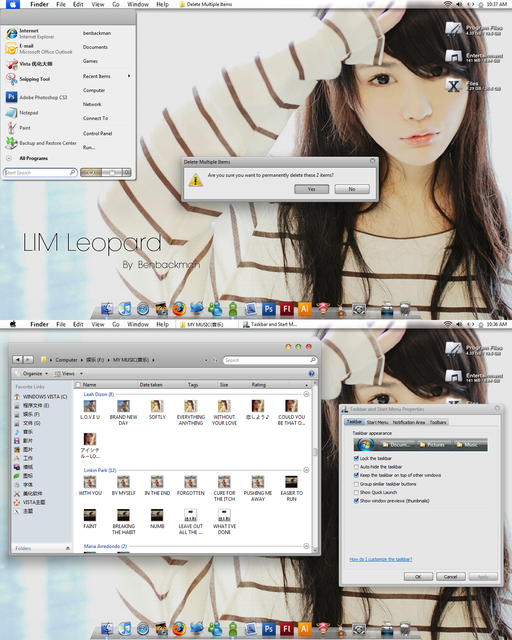Select the NUMB song thumbnail
512x640 pixels.
point(157,515)
